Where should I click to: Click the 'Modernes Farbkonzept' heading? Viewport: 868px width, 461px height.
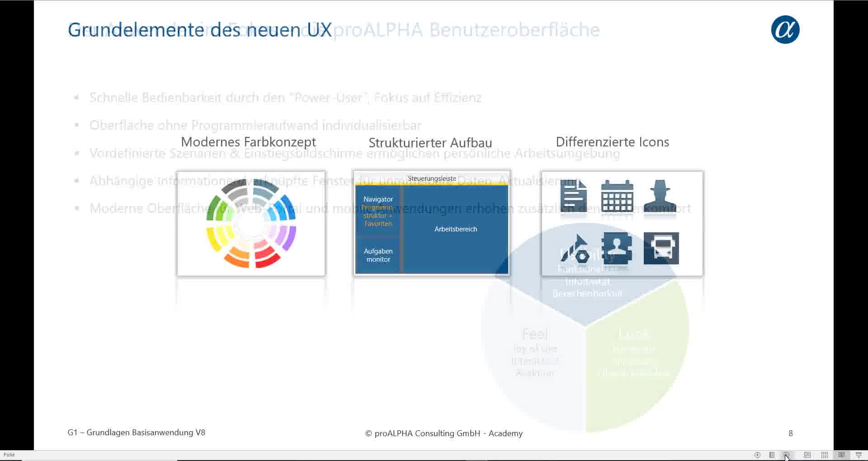[248, 142]
